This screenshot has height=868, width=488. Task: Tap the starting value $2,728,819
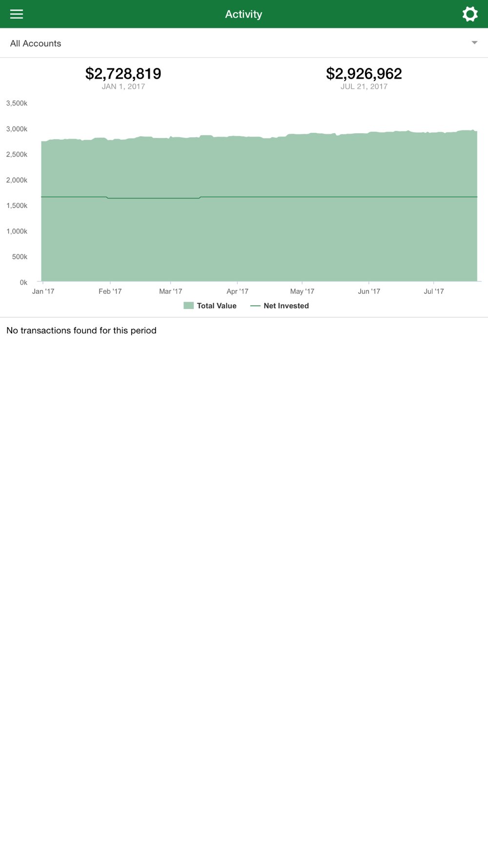123,74
